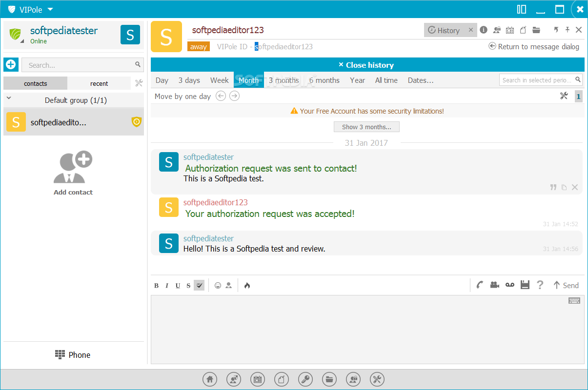Move forward one day with right arrow

(235, 96)
